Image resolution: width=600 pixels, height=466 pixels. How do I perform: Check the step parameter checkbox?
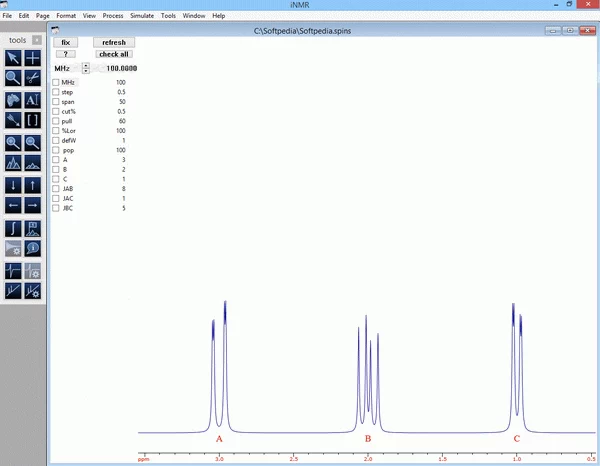56,92
